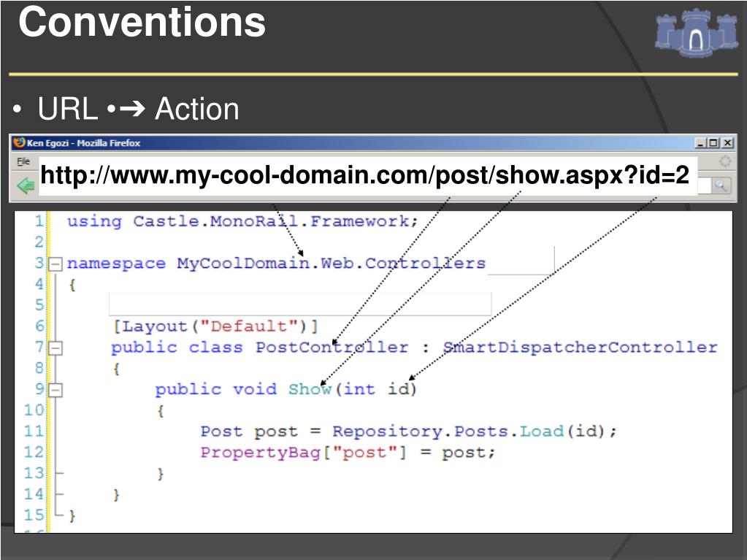Collapse the Show method on line 9
This screenshot has height=560, width=747.
(x=55, y=391)
